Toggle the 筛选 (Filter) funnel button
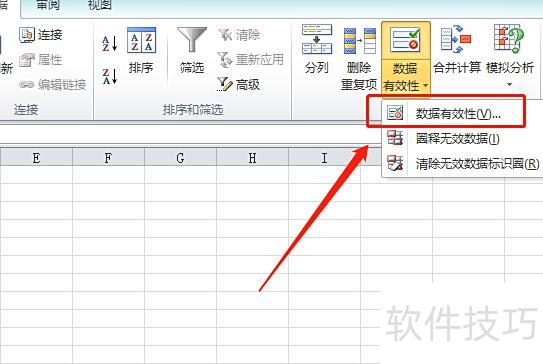This screenshot has width=543, height=364. [x=192, y=50]
